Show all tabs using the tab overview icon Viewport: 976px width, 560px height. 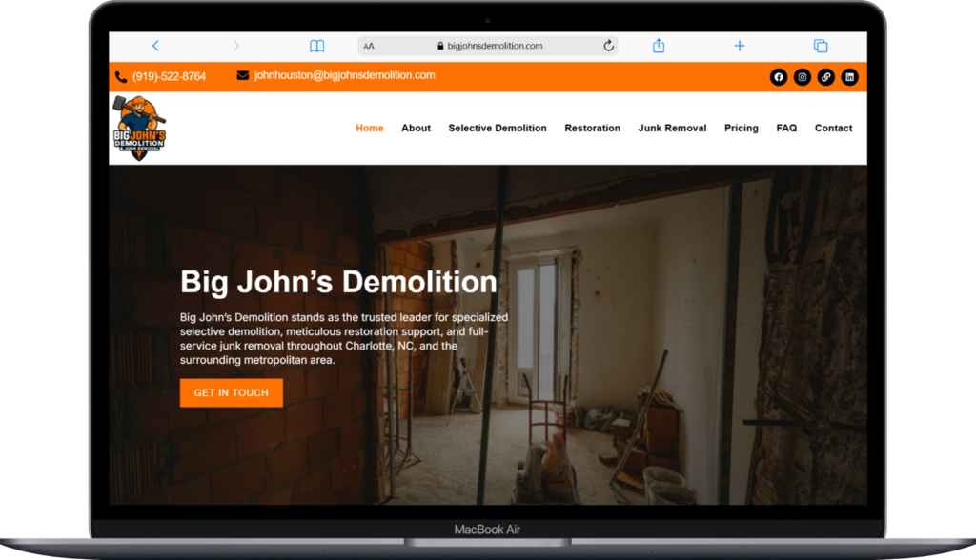tap(820, 46)
